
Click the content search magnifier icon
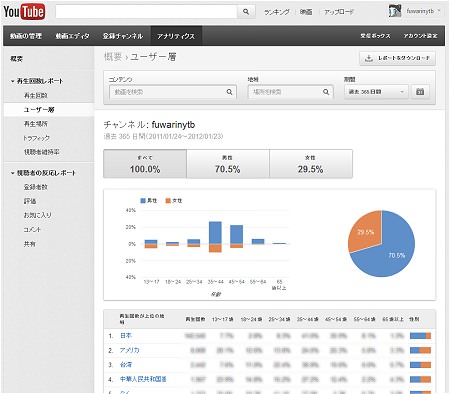point(229,92)
